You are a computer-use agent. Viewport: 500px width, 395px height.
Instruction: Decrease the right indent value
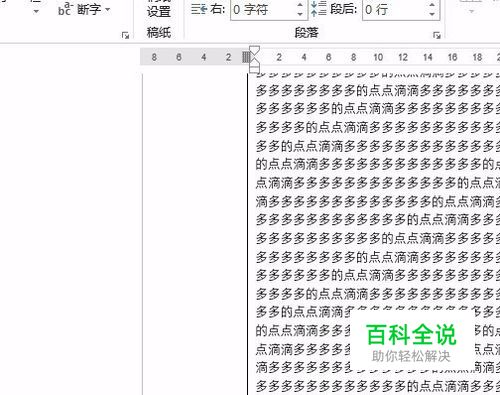(x=300, y=14)
